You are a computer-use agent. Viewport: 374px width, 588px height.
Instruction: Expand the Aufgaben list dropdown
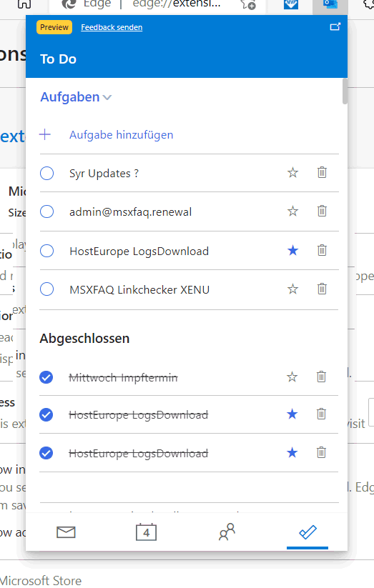click(76, 97)
